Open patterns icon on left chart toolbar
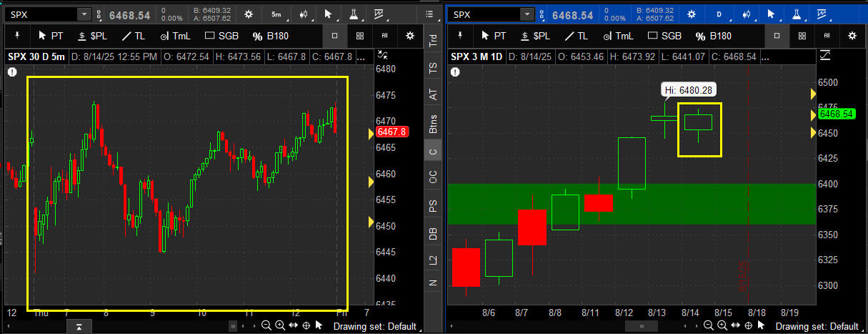 click(378, 14)
